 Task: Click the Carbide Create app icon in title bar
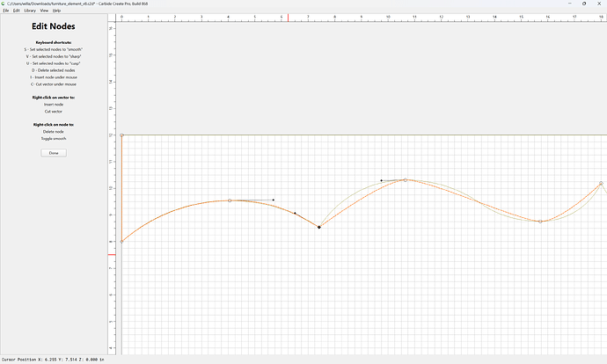pos(4,4)
